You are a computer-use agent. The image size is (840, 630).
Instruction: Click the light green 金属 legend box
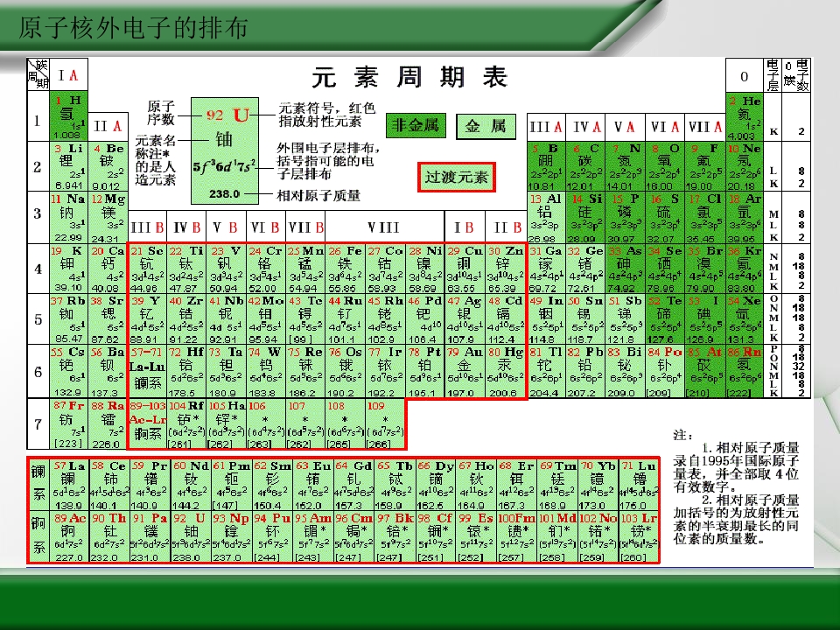pos(485,126)
